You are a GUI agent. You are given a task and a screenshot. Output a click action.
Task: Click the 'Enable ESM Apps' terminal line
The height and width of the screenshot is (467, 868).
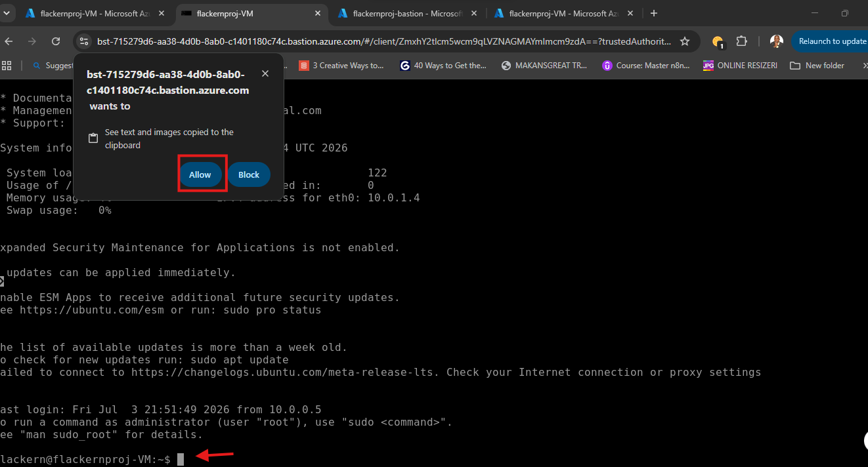pyautogui.click(x=200, y=297)
